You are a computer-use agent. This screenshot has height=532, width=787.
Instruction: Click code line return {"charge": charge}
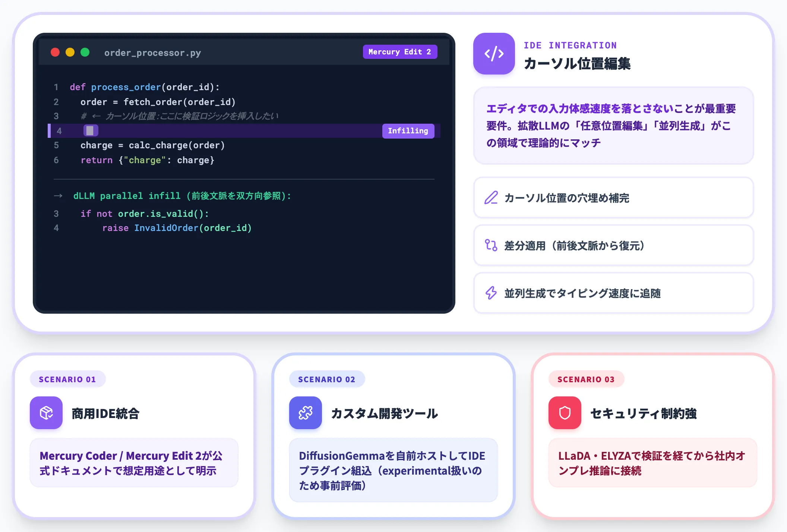[x=148, y=160]
